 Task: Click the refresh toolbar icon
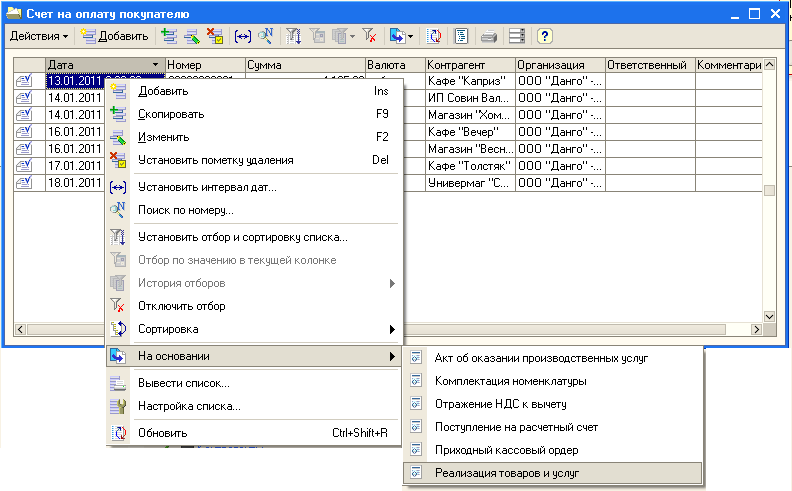(436, 36)
